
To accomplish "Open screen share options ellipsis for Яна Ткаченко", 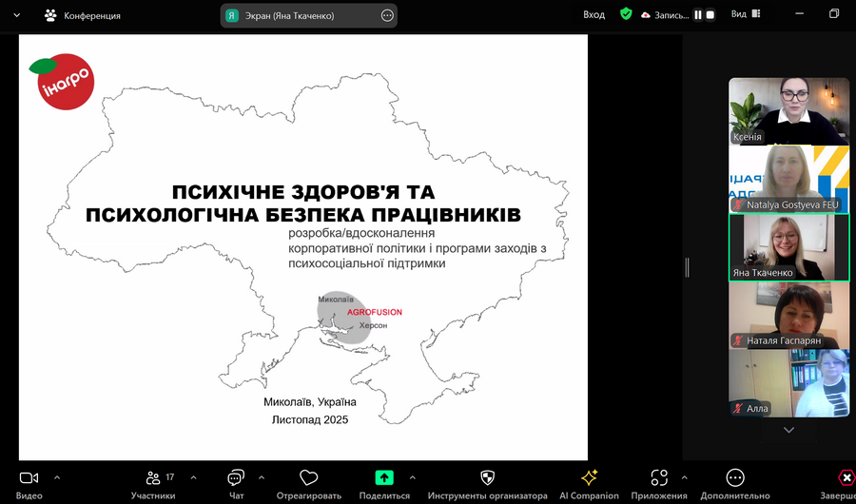I will tap(387, 16).
